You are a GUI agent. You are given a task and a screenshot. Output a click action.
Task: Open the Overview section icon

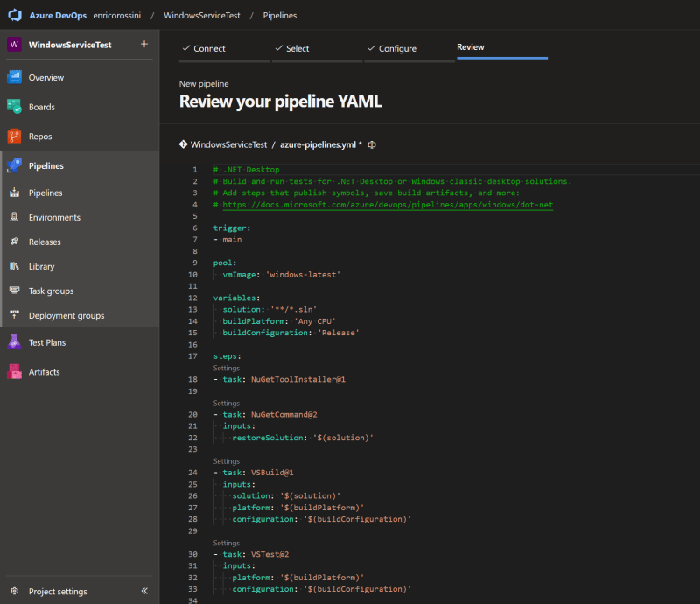14,77
